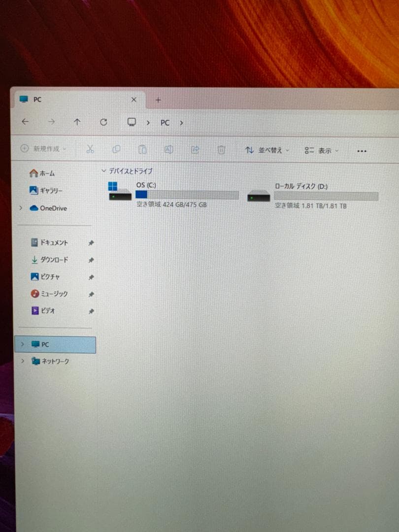The image size is (399, 532).
Task: Select the PC tab
Action: [x=37, y=100]
